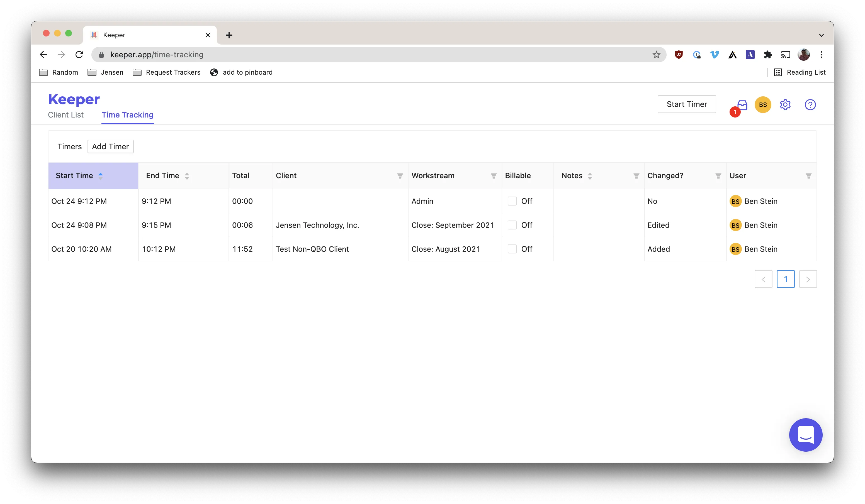Open the BS user avatar menu
Viewport: 865px width, 504px height.
point(763,105)
